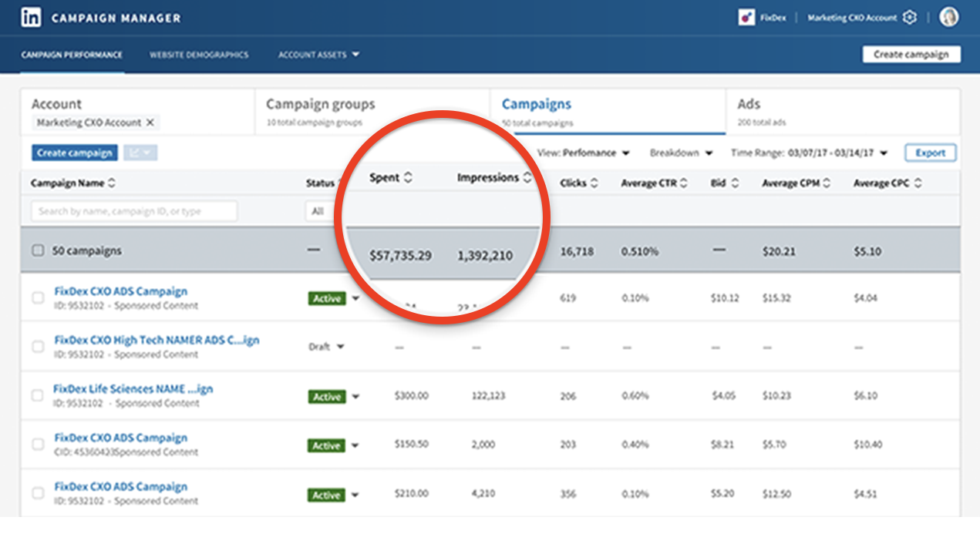
Task: Click the total clicks 16,718 value
Action: [577, 251]
